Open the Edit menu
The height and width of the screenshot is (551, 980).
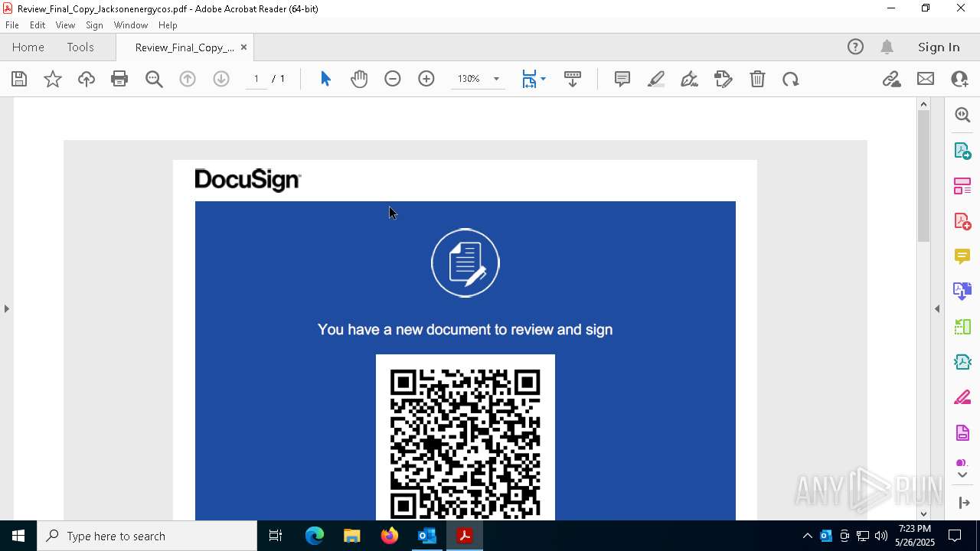(38, 25)
